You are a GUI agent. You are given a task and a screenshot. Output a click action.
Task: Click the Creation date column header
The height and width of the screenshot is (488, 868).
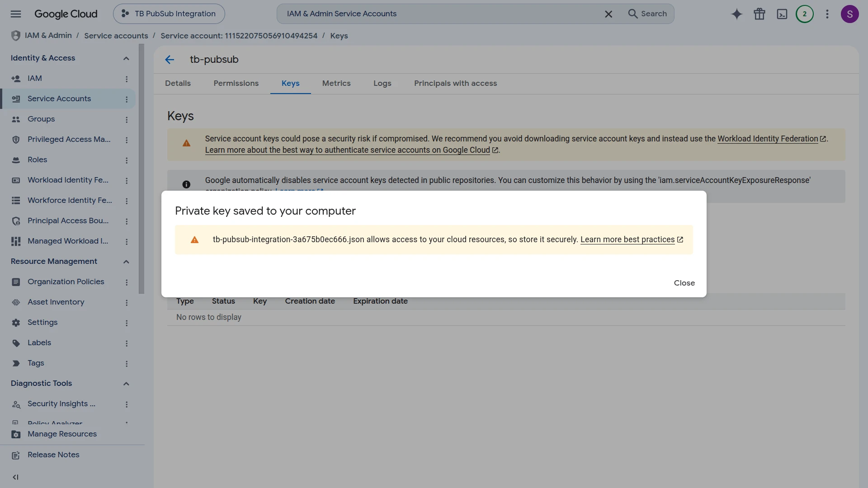click(310, 301)
